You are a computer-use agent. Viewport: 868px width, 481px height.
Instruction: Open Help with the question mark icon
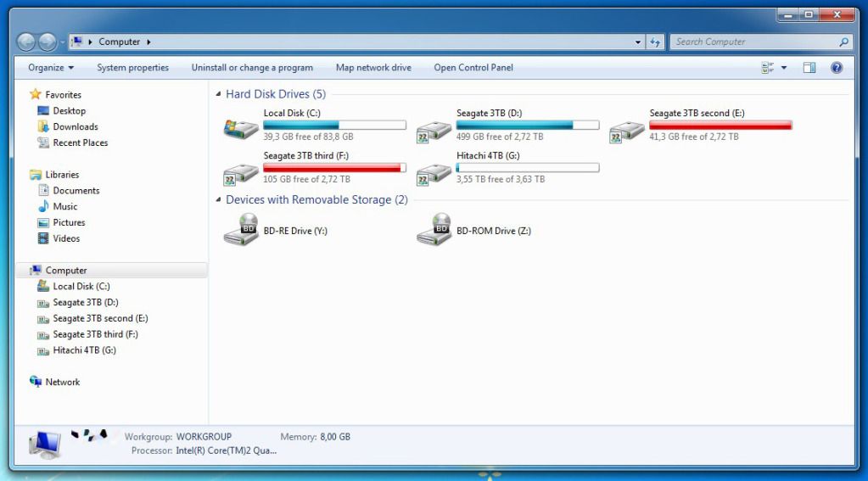pos(837,68)
